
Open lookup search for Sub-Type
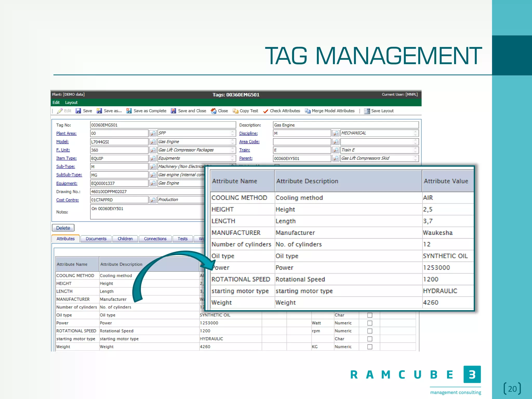click(153, 167)
